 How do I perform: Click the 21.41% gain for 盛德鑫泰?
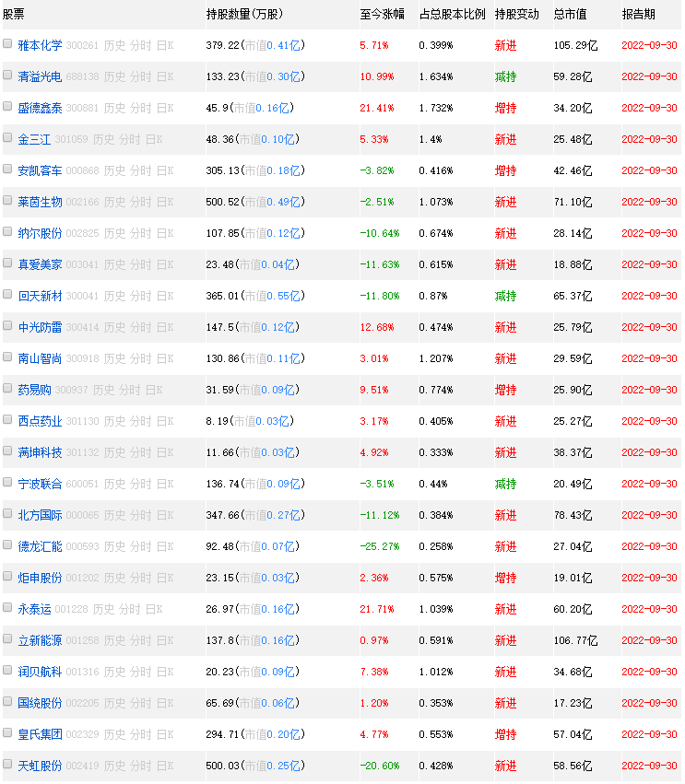377,108
